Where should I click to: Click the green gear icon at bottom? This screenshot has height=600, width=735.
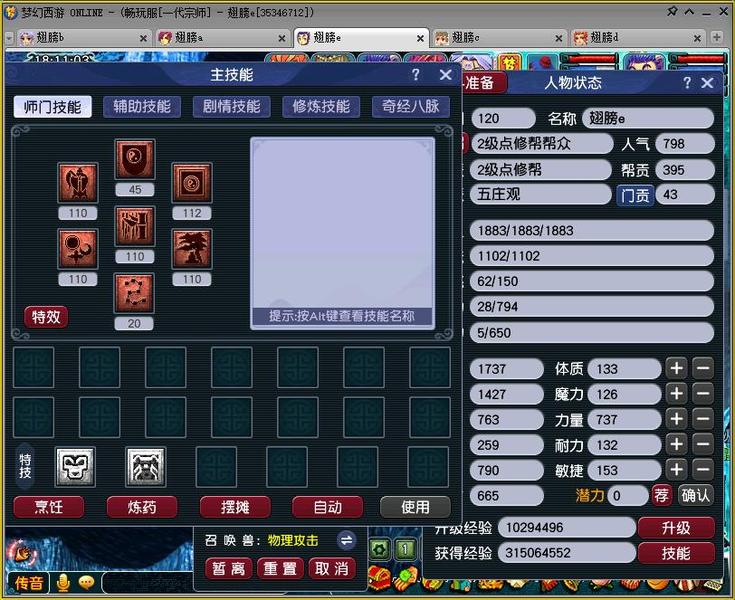pos(379,549)
